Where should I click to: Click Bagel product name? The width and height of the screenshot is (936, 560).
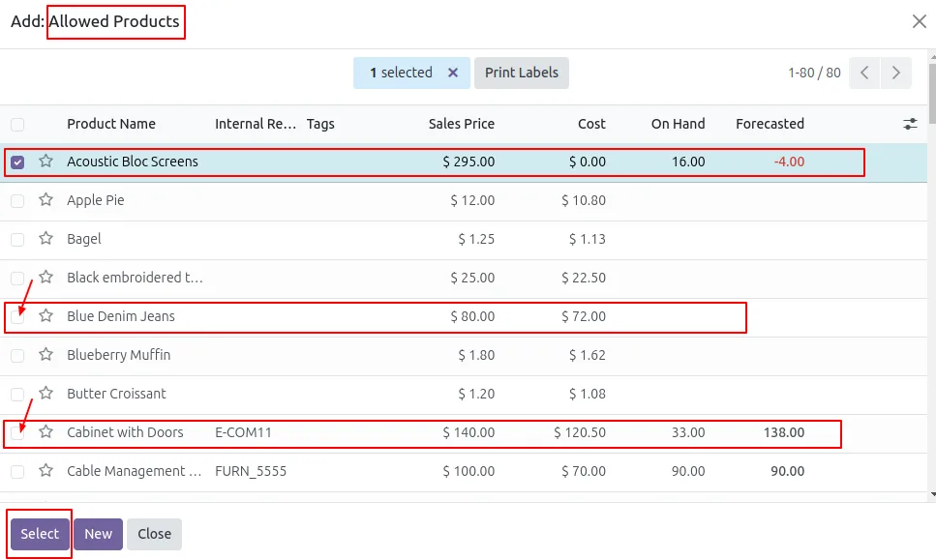coord(84,239)
